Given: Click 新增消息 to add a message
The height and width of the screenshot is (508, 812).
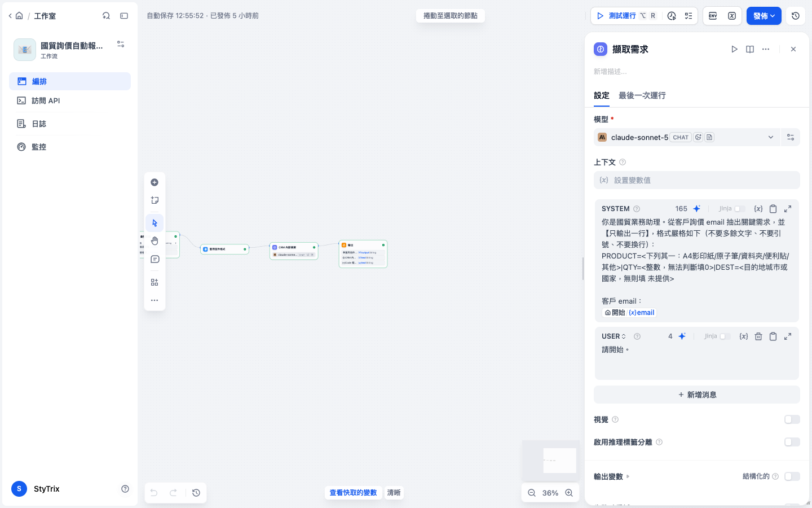Looking at the screenshot, I should click(697, 395).
